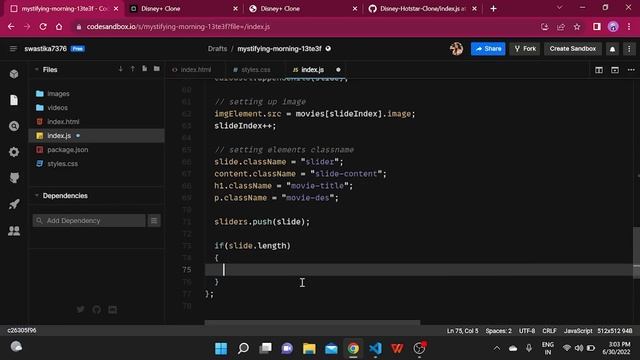Click the Share button
The height and width of the screenshot is (360, 640).
pyautogui.click(x=488, y=49)
